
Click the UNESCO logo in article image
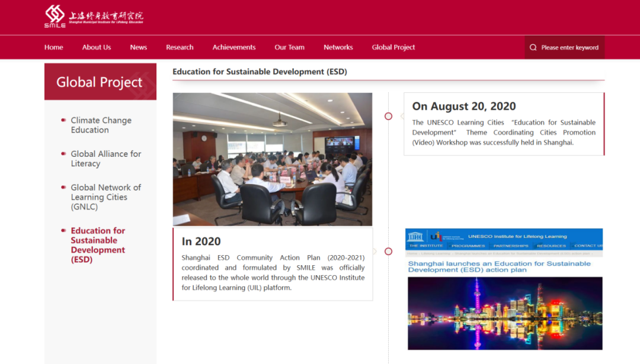pyautogui.click(x=415, y=236)
